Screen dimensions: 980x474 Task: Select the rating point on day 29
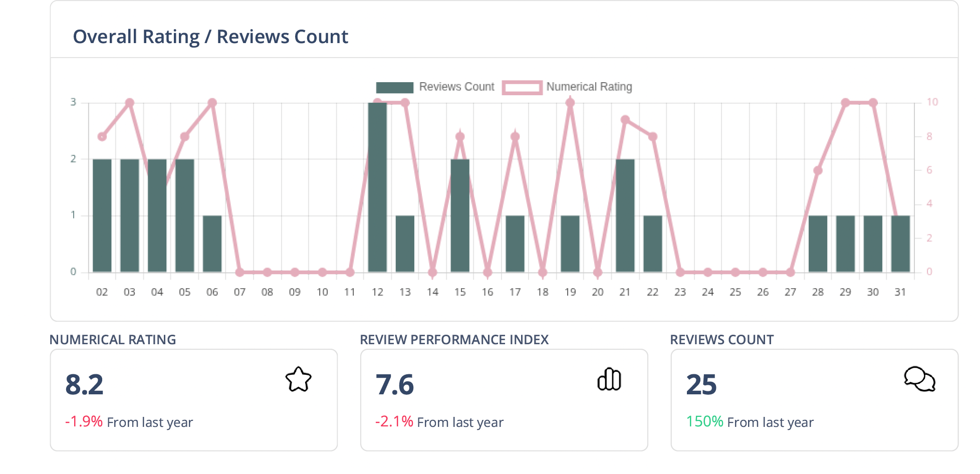coord(845,103)
